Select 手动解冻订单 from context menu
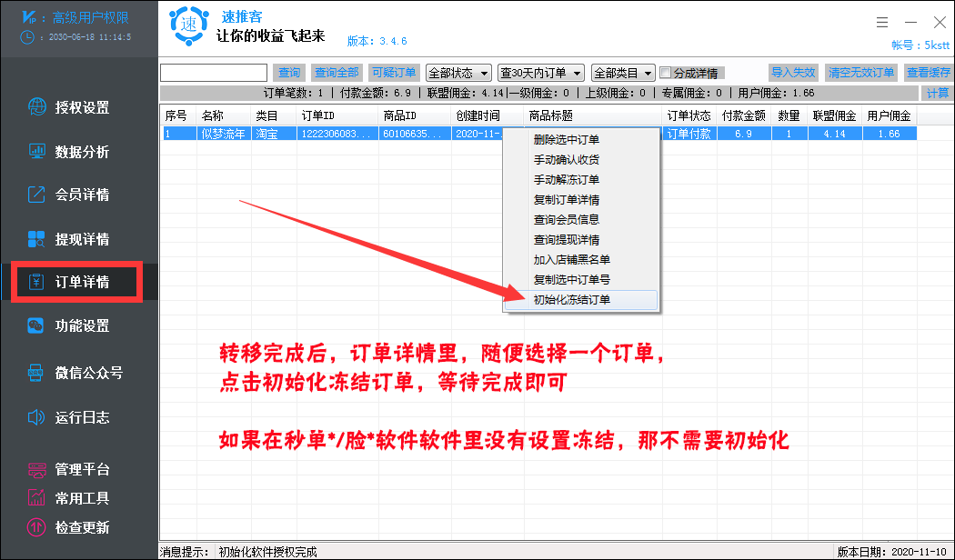The image size is (955, 560). coord(581,180)
